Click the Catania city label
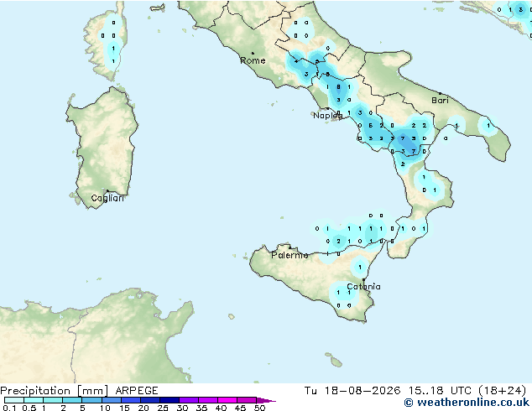This screenshot has width=532, height=411. coord(363,287)
